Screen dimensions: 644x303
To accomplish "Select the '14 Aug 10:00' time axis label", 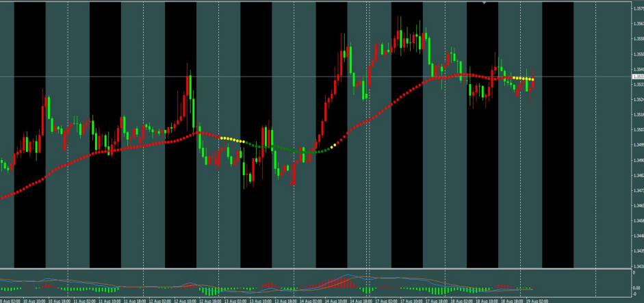I will tap(335, 301).
